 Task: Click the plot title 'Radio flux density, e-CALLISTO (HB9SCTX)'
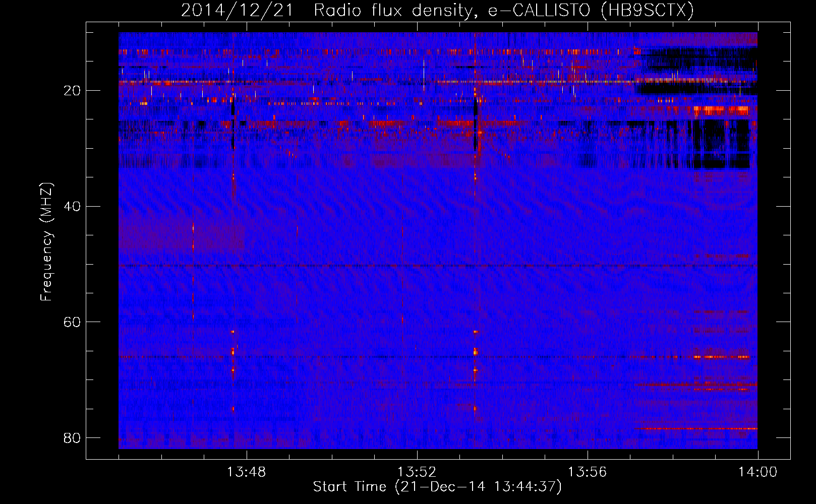click(x=504, y=10)
